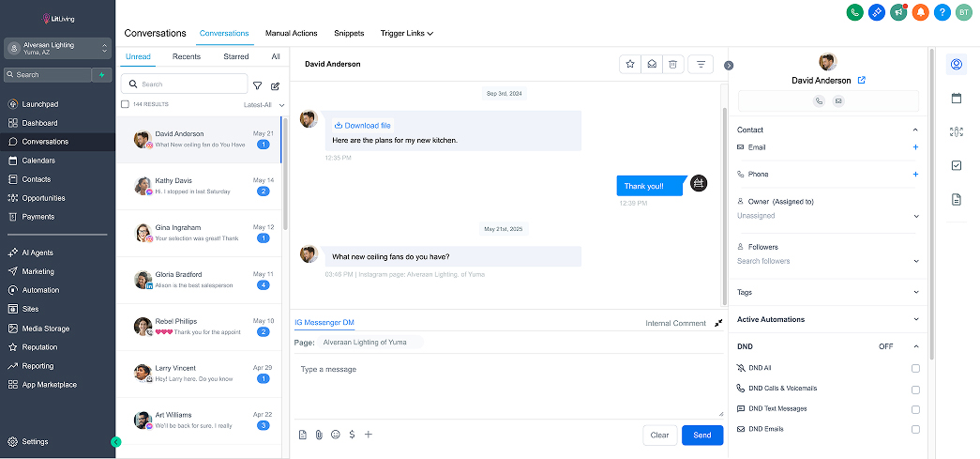Viewport: 980px width, 459px height.
Task: Check the DND Text Messages box
Action: 915,409
